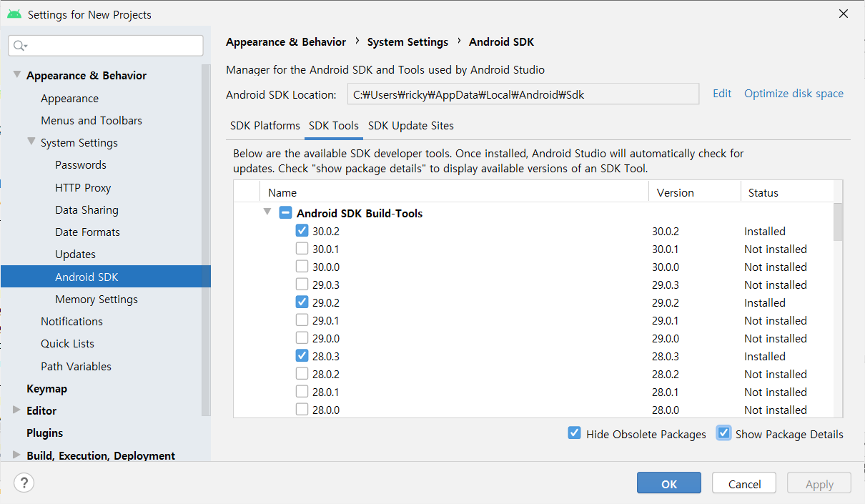Open Path Variables settings
The height and width of the screenshot is (504, 865).
click(76, 366)
